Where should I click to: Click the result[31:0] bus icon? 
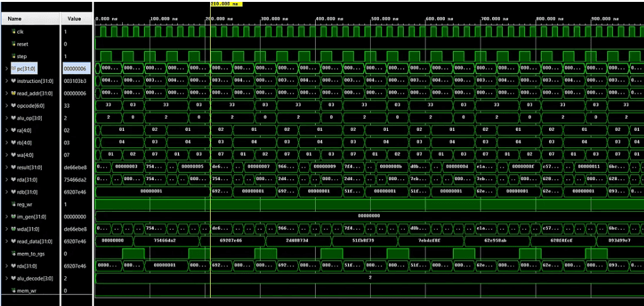click(13, 167)
